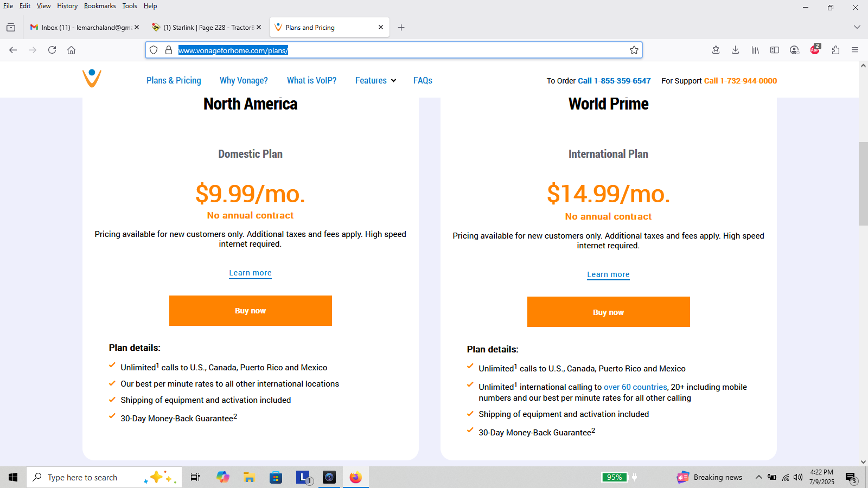The image size is (868, 488).
Task: Open the Edit menu
Action: (25, 6)
